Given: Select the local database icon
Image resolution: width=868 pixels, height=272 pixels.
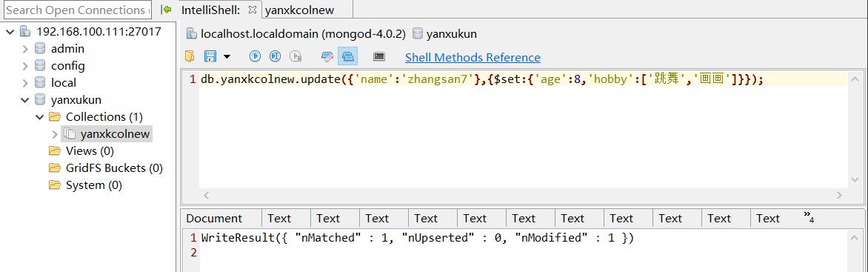Looking at the screenshot, I should pos(40,82).
